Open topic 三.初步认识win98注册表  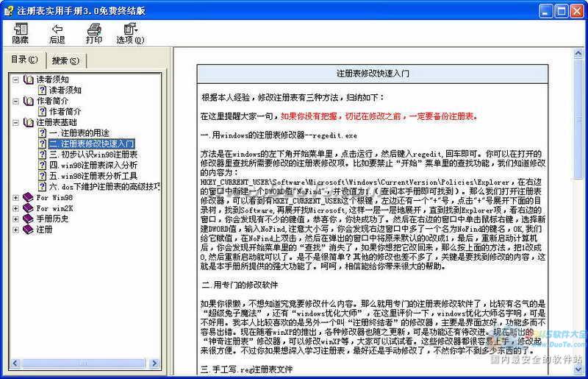coord(93,155)
